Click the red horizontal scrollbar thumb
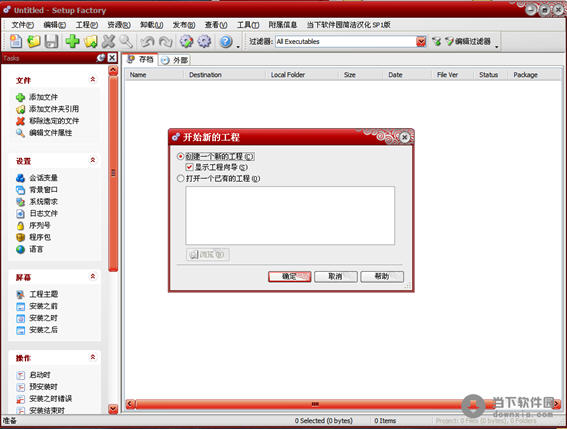Viewport: 567px width, 429px height. [315, 404]
